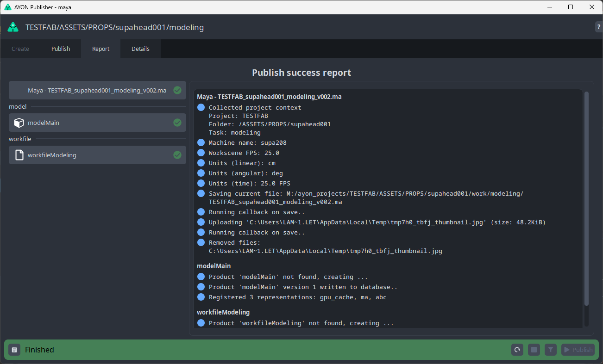Select the workfileModeling instance row
Screen dimensions: 603x364
[x=97, y=155]
